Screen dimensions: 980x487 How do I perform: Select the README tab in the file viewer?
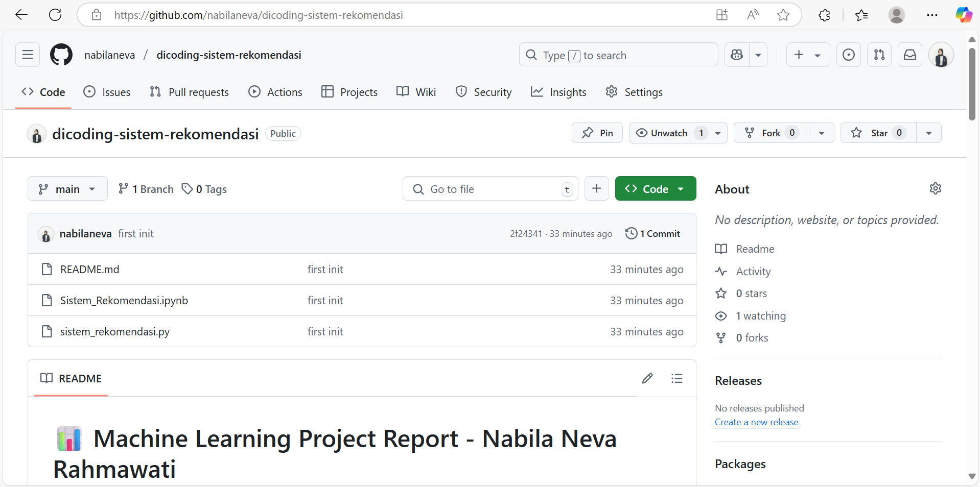(71, 378)
